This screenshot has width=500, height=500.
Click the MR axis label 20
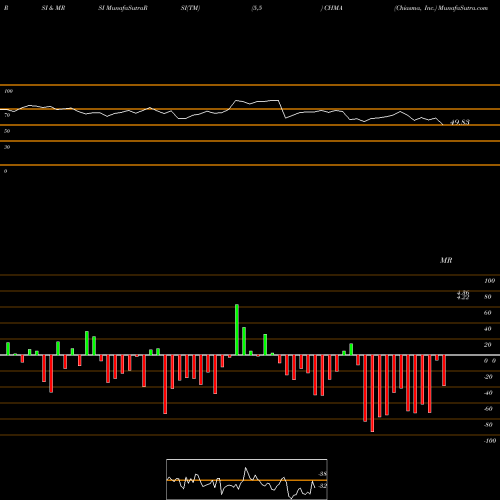488,345
